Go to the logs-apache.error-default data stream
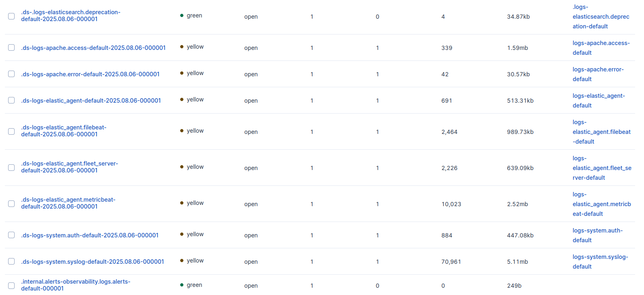The width and height of the screenshot is (644, 295). tap(598, 74)
